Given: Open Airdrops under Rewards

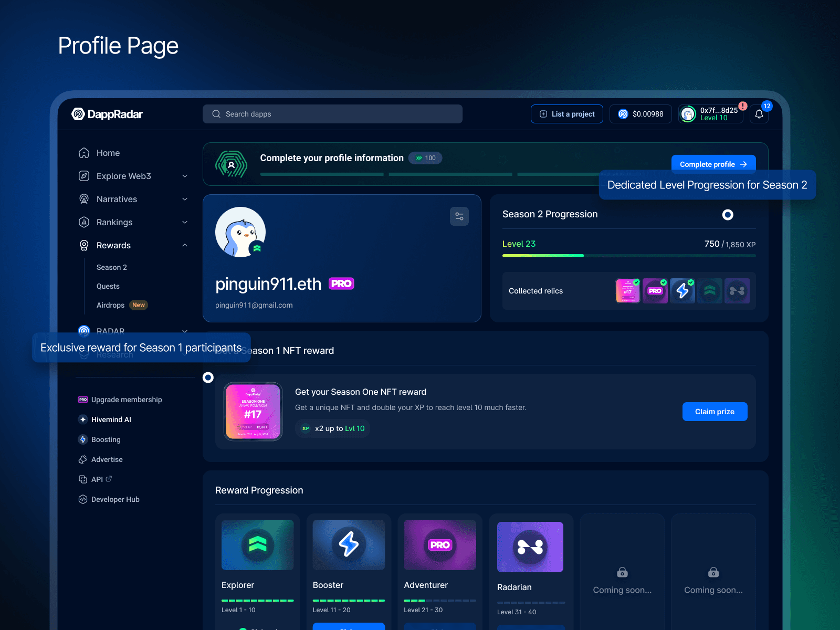Looking at the screenshot, I should [110, 305].
